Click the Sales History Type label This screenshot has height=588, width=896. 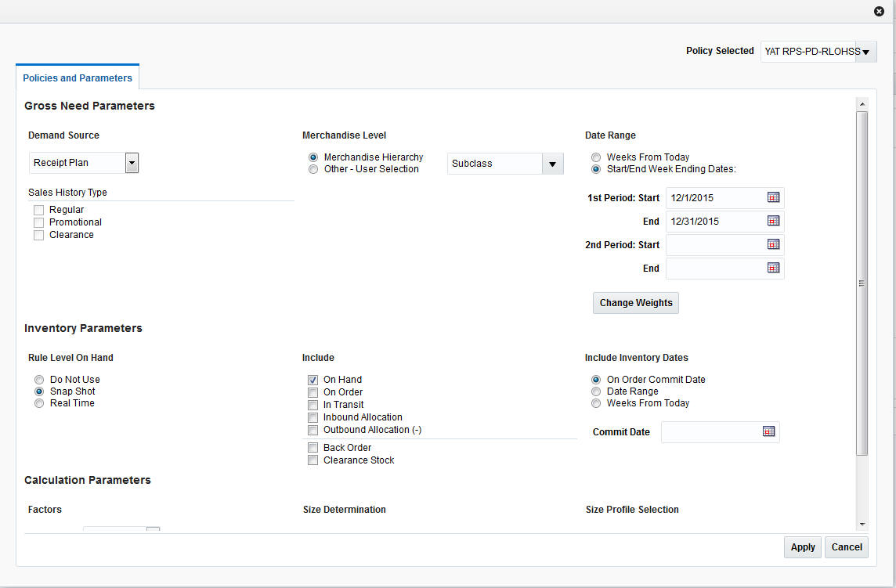[67, 193]
